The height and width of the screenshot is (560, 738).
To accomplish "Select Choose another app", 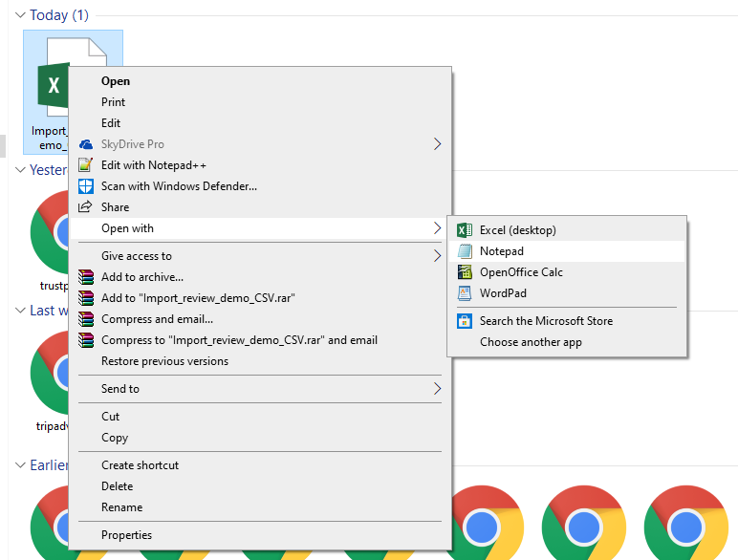I will pos(567,342).
